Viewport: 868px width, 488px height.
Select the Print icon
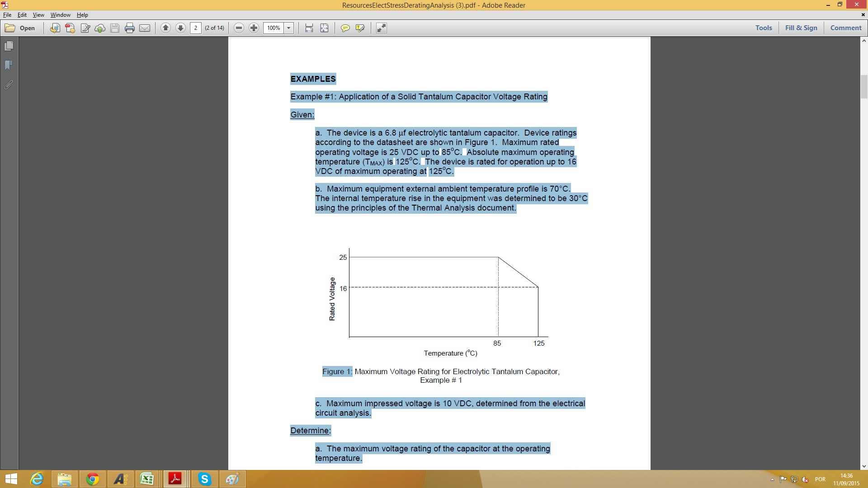pyautogui.click(x=130, y=28)
